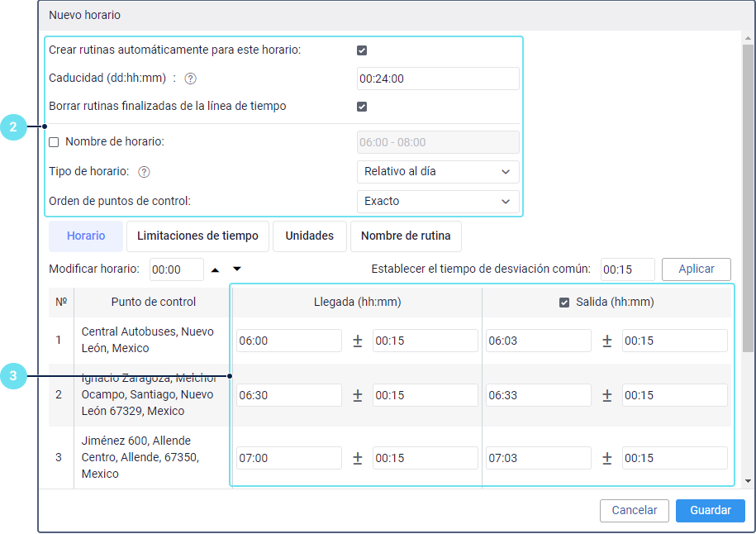Click numbered callout marker 3

coord(12,377)
